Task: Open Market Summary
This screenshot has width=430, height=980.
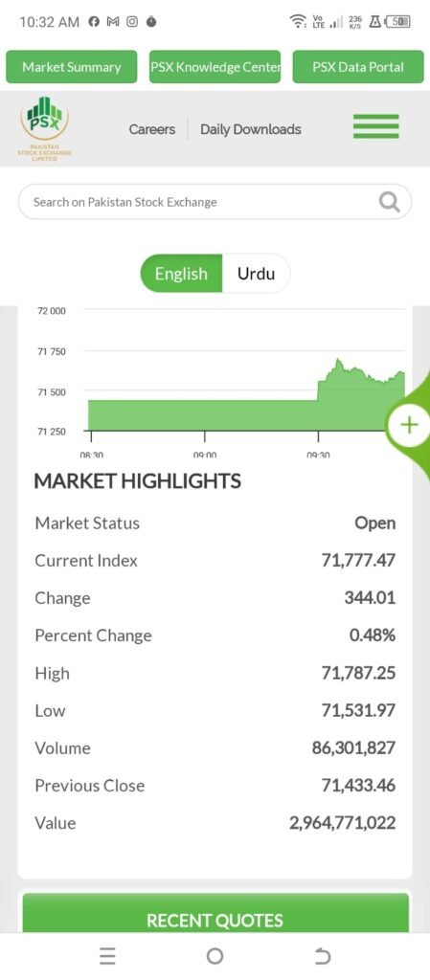Action: [x=71, y=67]
